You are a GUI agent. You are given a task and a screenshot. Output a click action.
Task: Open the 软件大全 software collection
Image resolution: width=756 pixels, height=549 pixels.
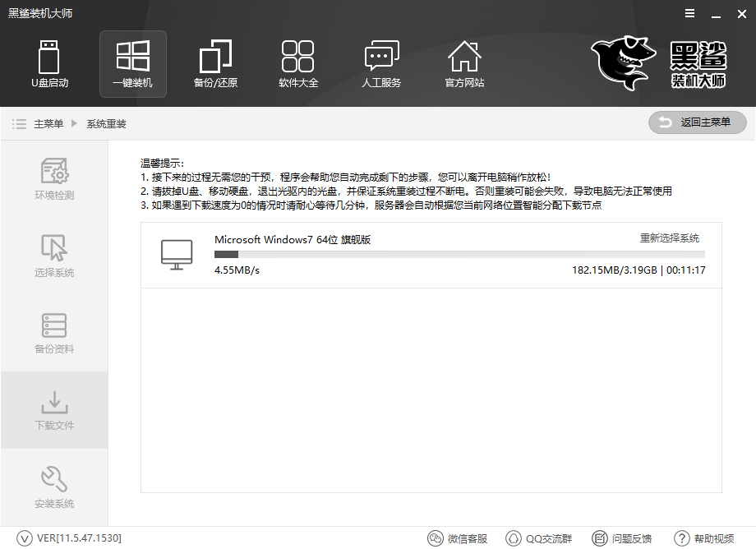298,64
